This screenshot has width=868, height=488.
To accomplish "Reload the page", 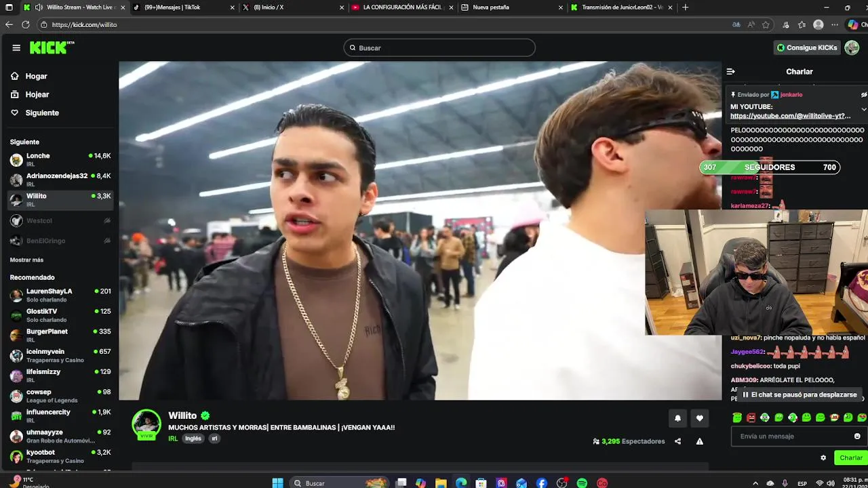I will tap(26, 24).
